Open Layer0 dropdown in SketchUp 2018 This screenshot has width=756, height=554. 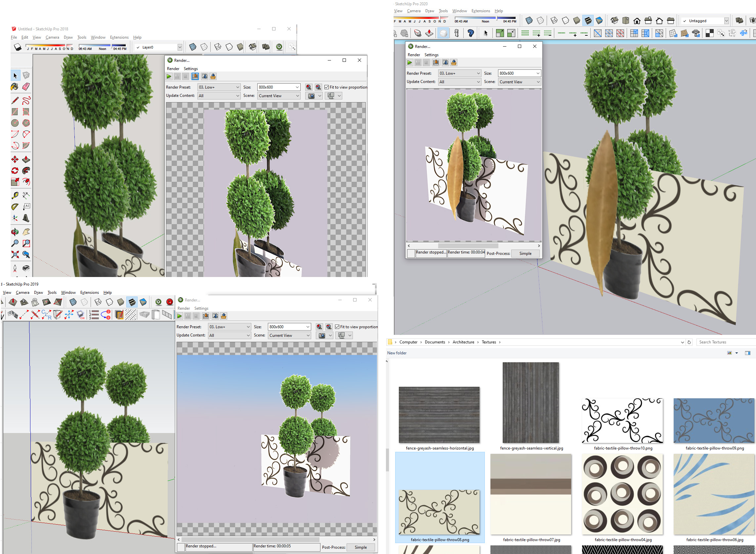click(180, 47)
